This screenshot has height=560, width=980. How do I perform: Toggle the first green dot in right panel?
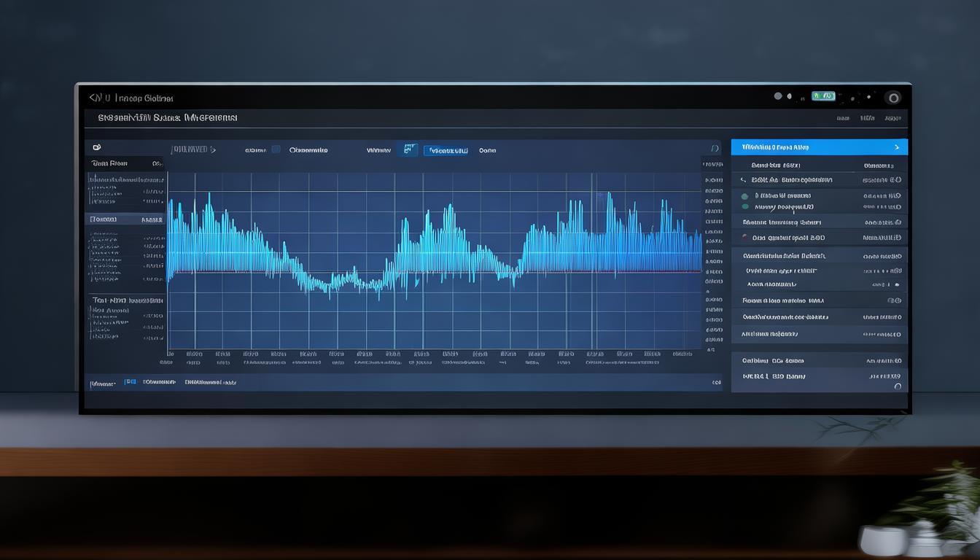(744, 196)
